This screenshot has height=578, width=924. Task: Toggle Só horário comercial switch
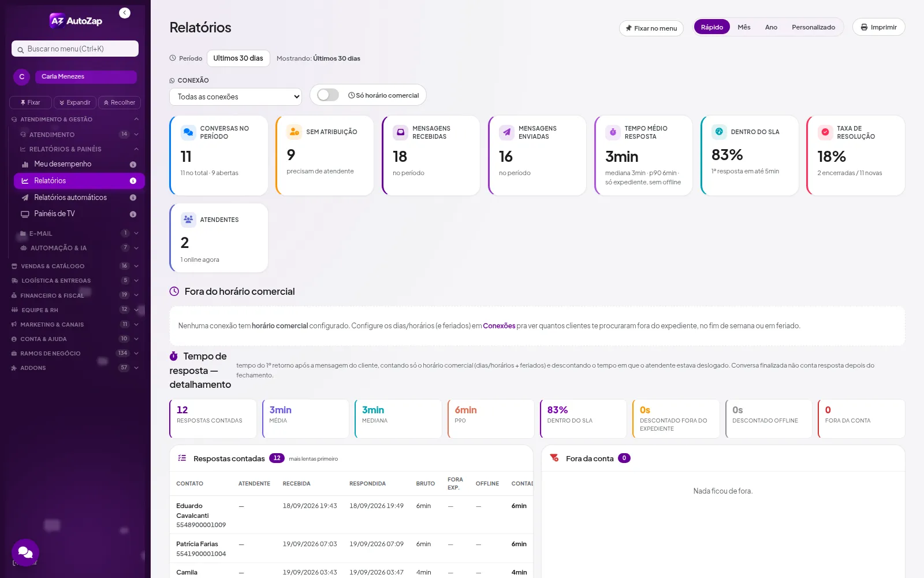point(328,95)
